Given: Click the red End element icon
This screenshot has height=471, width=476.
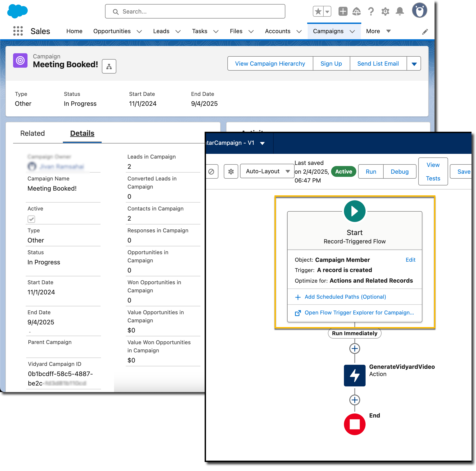Looking at the screenshot, I should [354, 424].
